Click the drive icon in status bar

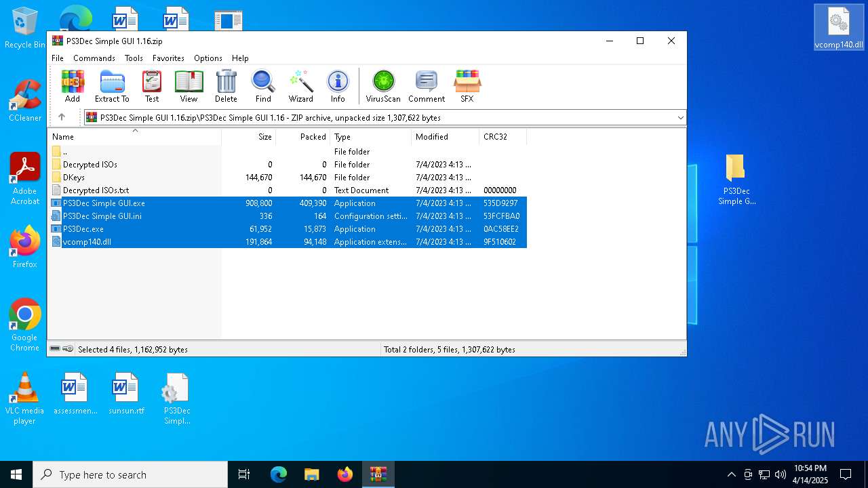pyautogui.click(x=55, y=349)
